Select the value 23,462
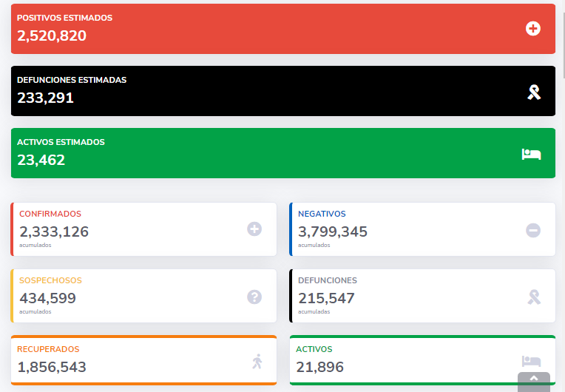This screenshot has height=392, width=565. click(41, 160)
